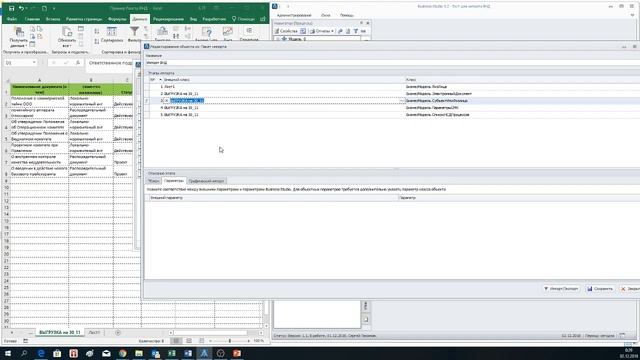Open the Reports dropdown in Navigator toolbar
Viewport: 640px width, 360px height.
click(321, 31)
